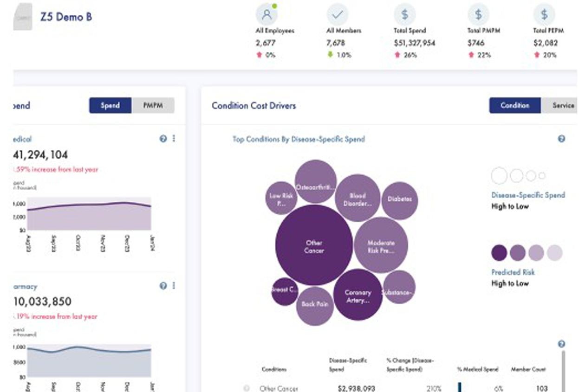Click the All Employees person icon
Image resolution: width=585 pixels, height=392 pixels.
coord(267,14)
